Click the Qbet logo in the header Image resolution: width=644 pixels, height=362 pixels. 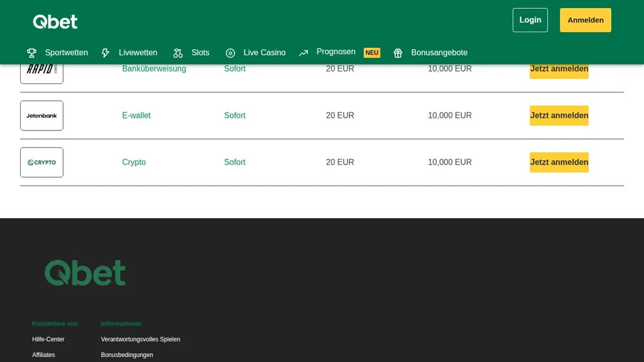point(55,22)
